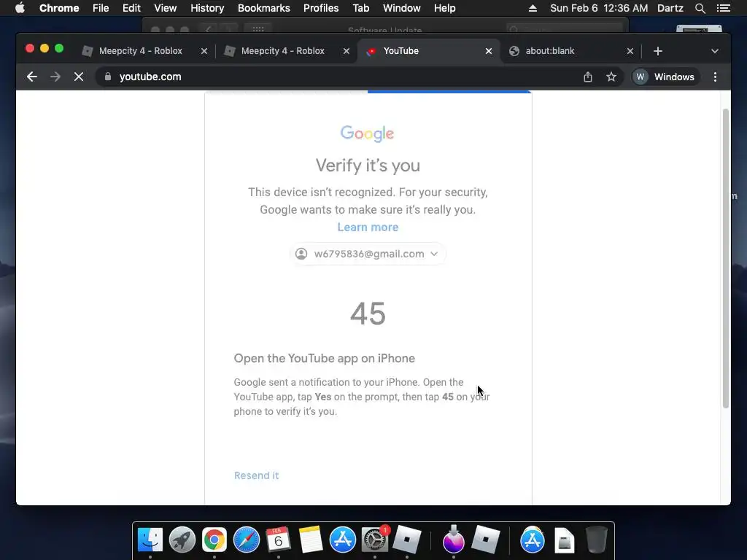This screenshot has height=560, width=747.
Task: Open Finder from the Dock
Action: tap(150, 540)
